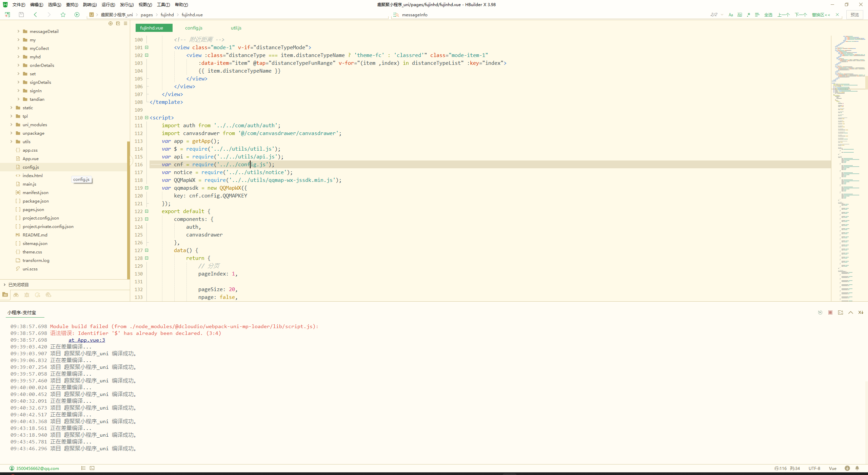Viewport: 868px width, 475px height.
Task: Open the 编辑(E) menu
Action: 37,4
